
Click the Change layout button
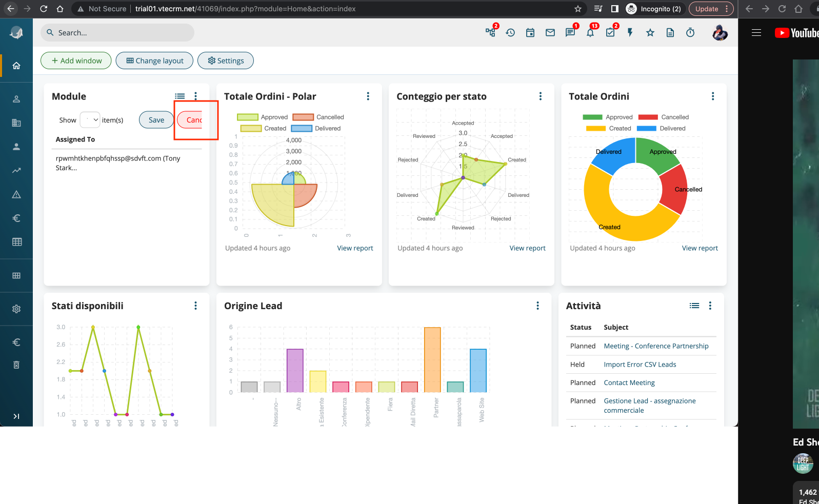click(154, 61)
